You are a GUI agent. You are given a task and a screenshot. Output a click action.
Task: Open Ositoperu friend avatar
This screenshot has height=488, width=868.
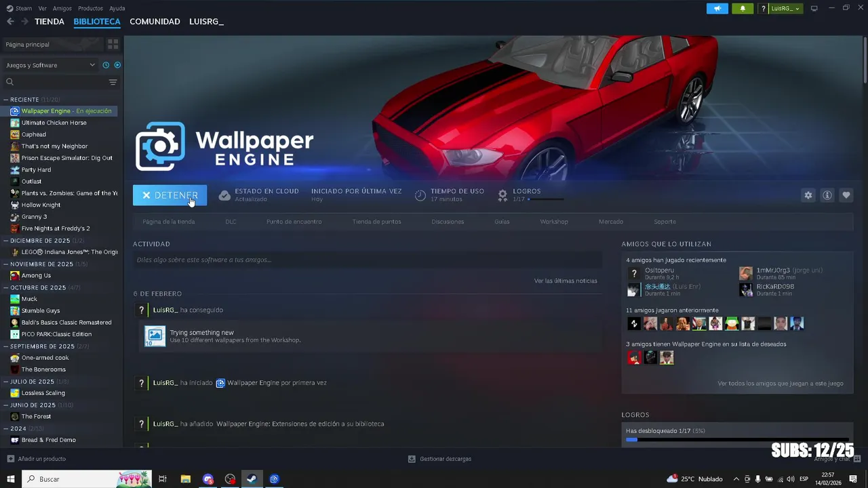coord(634,274)
